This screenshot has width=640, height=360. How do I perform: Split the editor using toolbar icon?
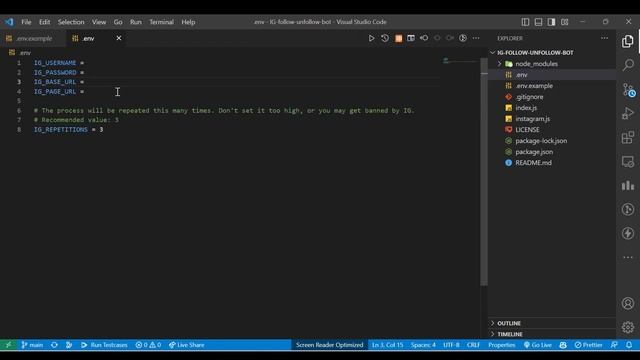(411, 38)
